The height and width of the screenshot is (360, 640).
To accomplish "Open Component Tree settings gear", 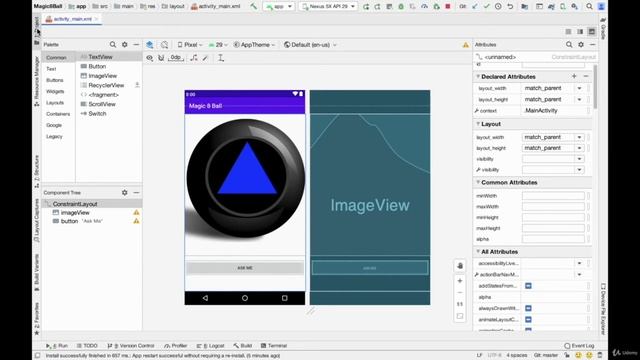I will (124, 192).
